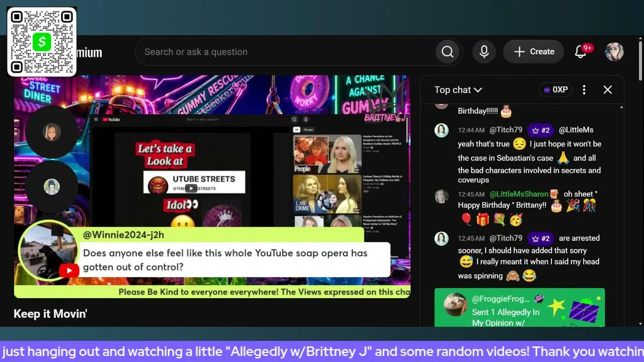The width and height of the screenshot is (644, 362).
Task: Click @Titch79 avatar on 12:45 AM message
Action: coord(441,238)
